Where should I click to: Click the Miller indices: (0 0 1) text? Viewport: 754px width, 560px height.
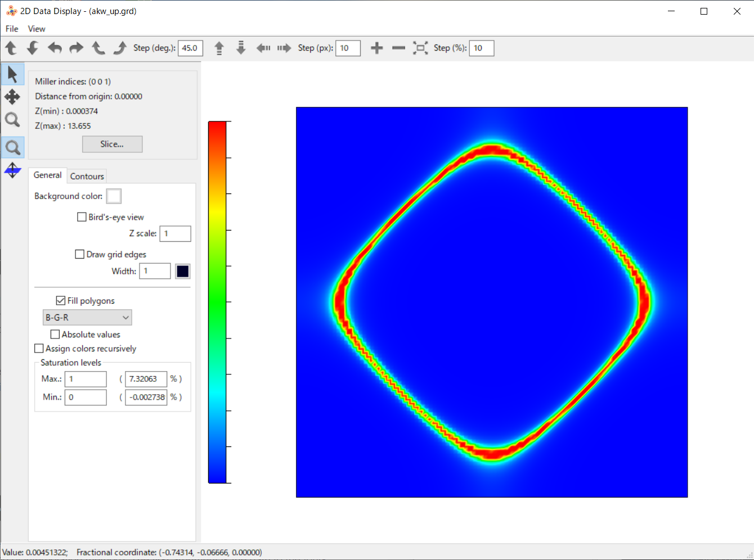pyautogui.click(x=73, y=82)
